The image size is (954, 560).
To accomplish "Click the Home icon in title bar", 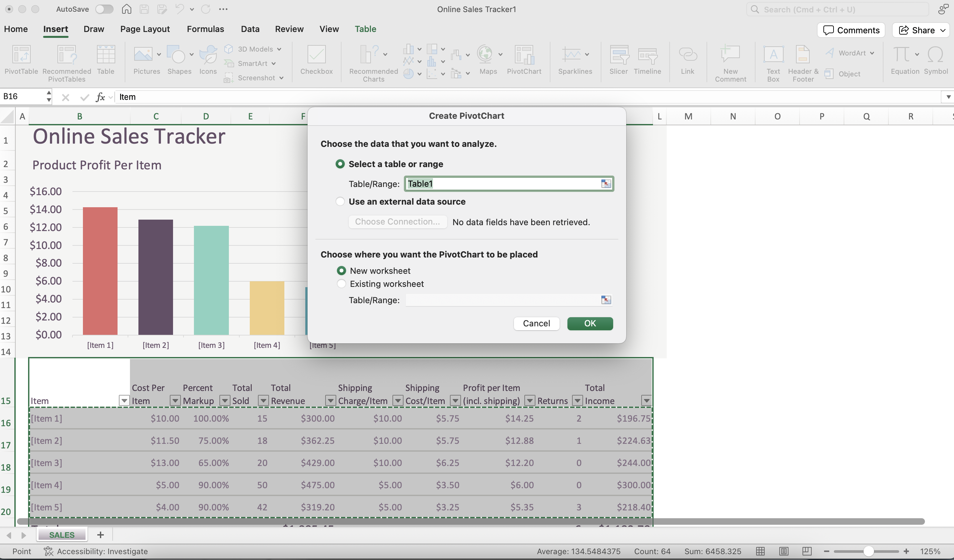I will click(x=126, y=9).
